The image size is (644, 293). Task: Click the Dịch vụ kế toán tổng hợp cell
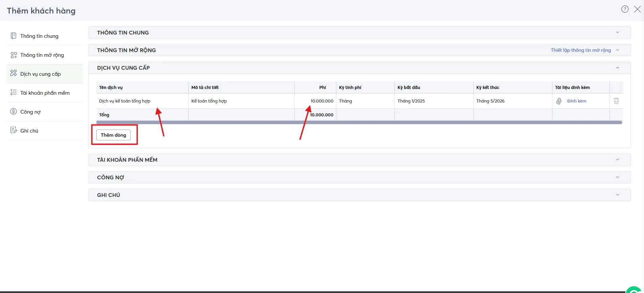click(142, 101)
